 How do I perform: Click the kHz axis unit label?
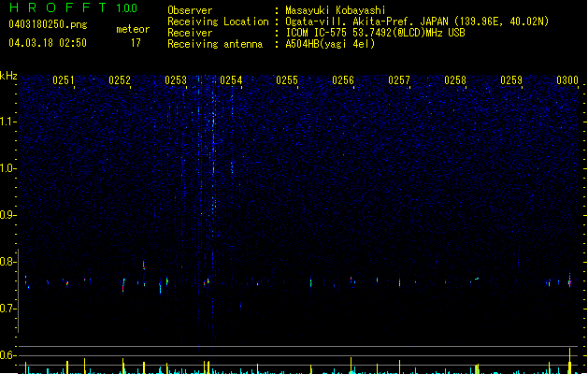coord(8,76)
